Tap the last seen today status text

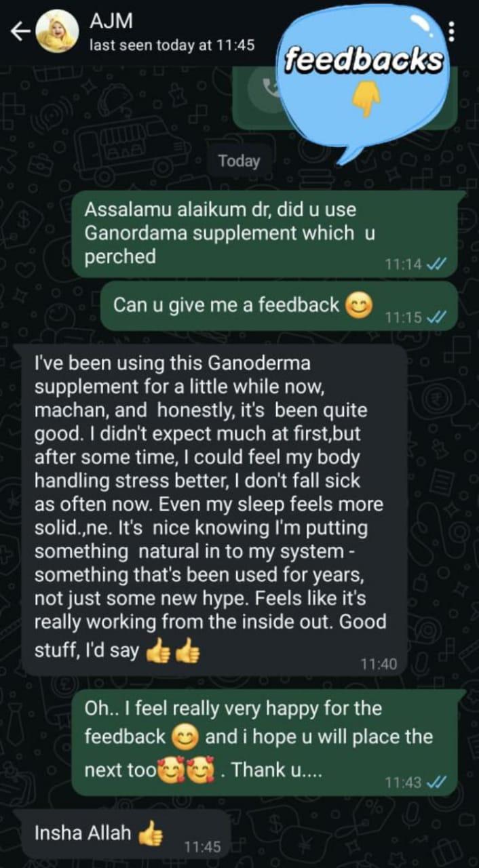(x=172, y=45)
